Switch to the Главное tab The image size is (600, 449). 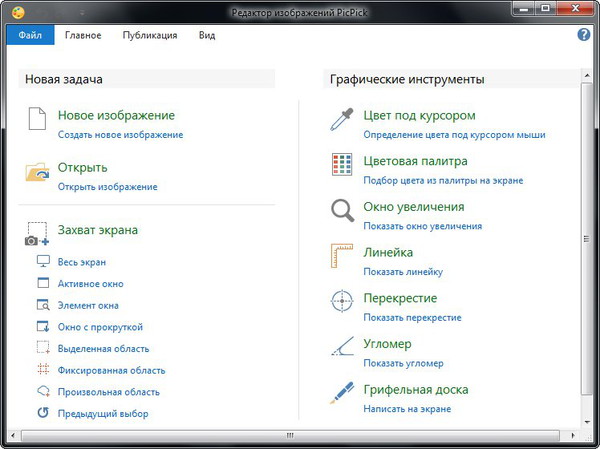pos(83,35)
